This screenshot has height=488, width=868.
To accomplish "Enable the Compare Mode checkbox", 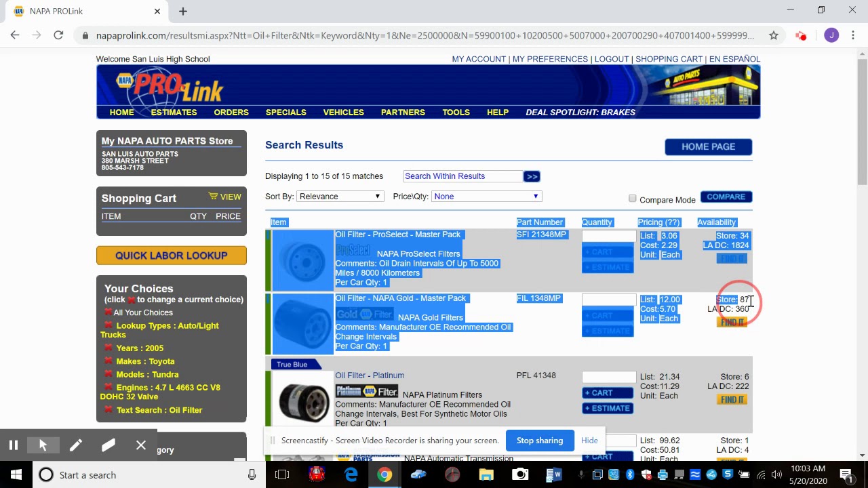I will click(x=632, y=199).
